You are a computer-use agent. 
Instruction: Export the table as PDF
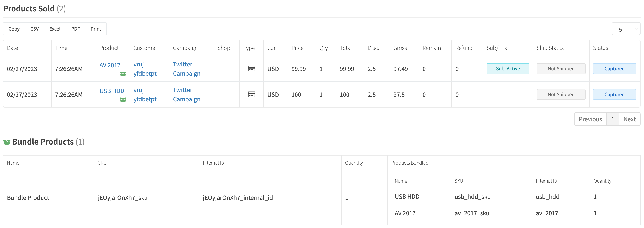point(75,29)
